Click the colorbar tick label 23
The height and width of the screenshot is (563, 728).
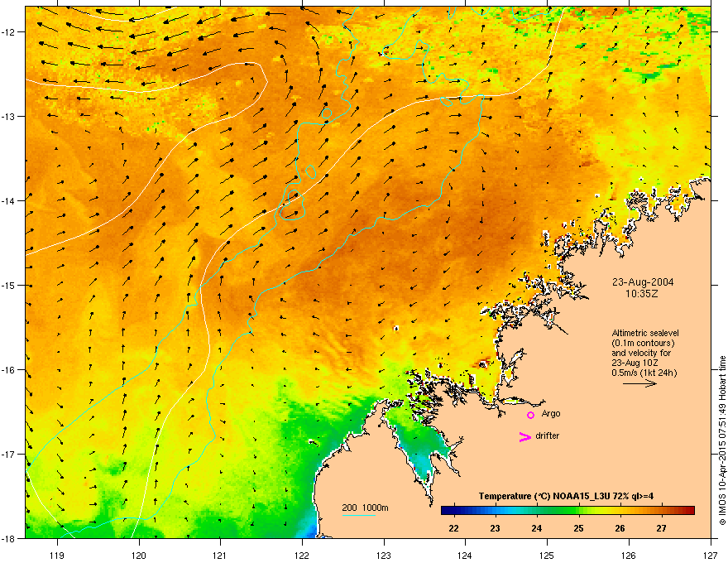pyautogui.click(x=495, y=528)
